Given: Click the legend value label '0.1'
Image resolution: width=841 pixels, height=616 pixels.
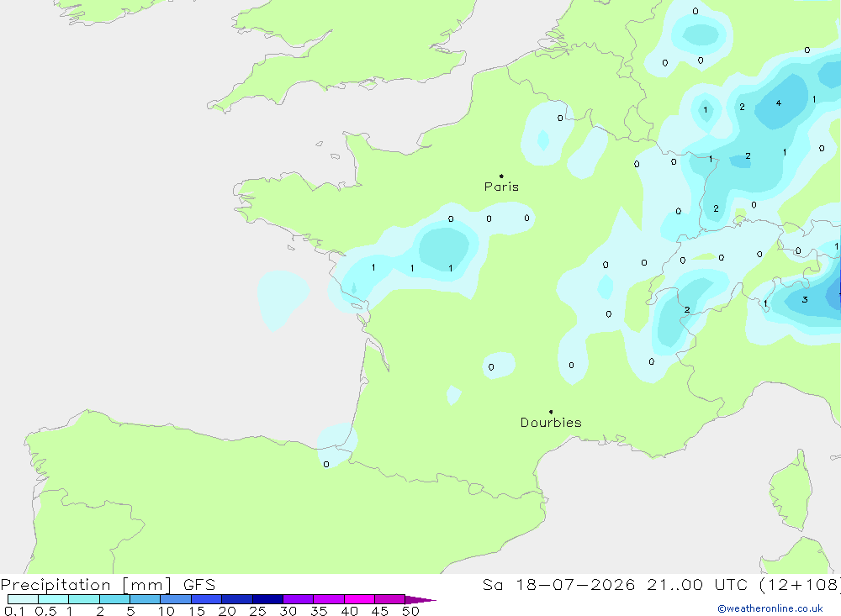Looking at the screenshot, I should click(13, 611).
